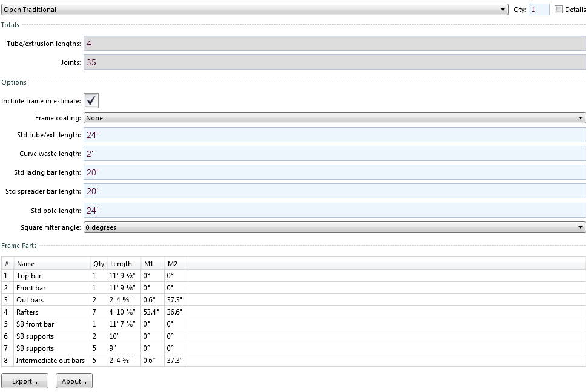The height and width of the screenshot is (392, 588).
Task: Sort by the Length column header
Action: coord(124,264)
